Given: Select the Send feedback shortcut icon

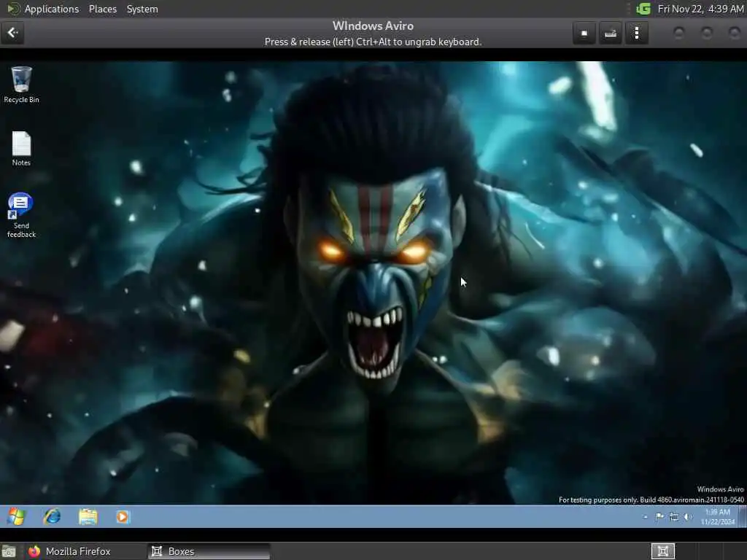Looking at the screenshot, I should (21, 215).
